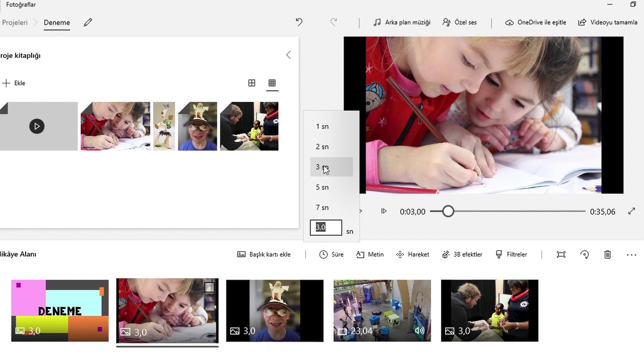The width and height of the screenshot is (644, 362).
Task: Open 3B efektler tool
Action: tap(462, 254)
